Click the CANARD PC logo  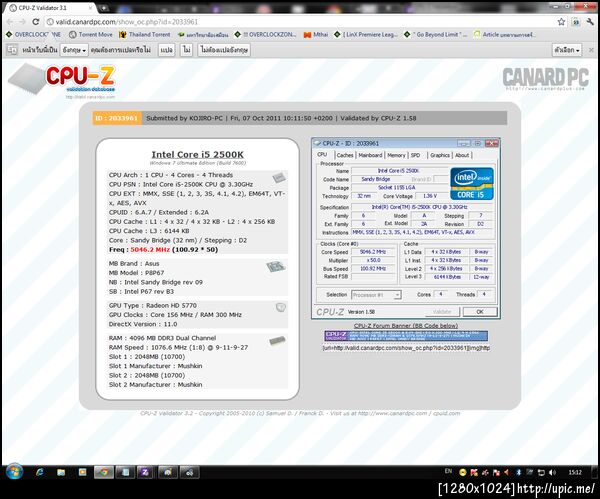pos(545,78)
